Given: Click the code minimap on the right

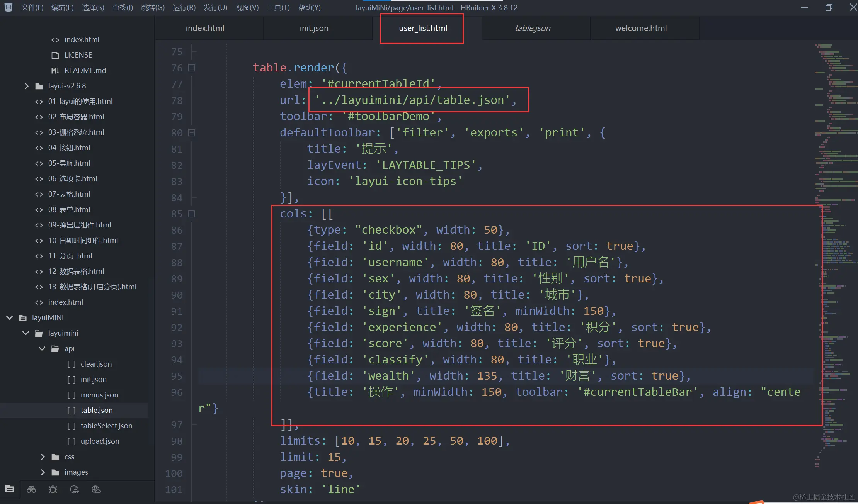Looking at the screenshot, I should coord(836,255).
